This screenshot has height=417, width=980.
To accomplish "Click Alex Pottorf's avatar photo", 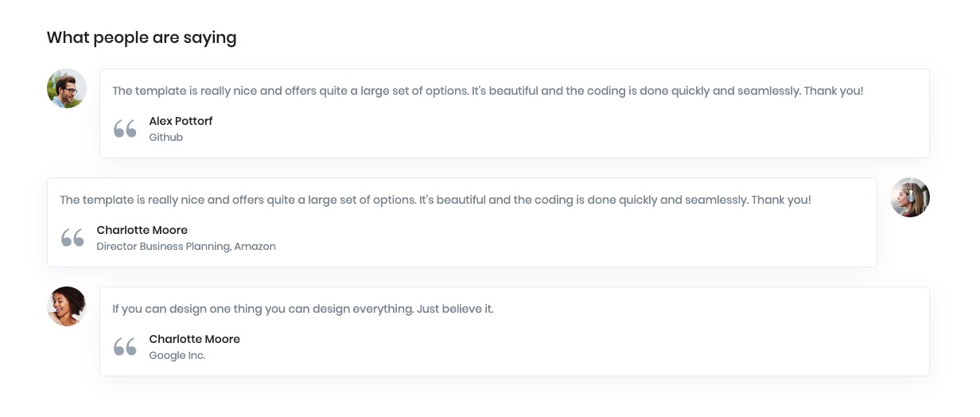I will pyautogui.click(x=67, y=88).
